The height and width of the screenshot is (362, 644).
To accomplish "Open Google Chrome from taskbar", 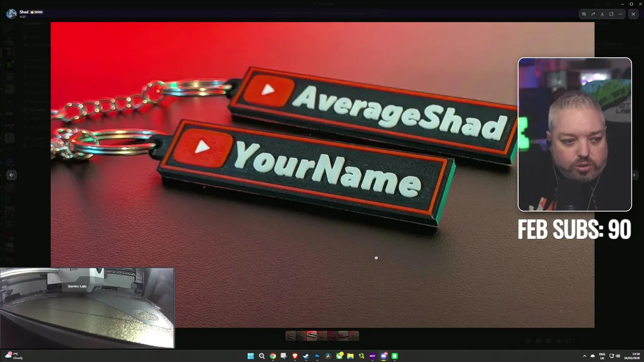I will [x=273, y=356].
